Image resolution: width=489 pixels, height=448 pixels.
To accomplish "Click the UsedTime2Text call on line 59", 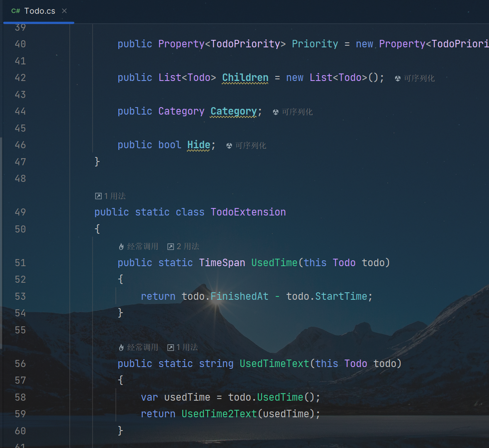I will pos(219,414).
